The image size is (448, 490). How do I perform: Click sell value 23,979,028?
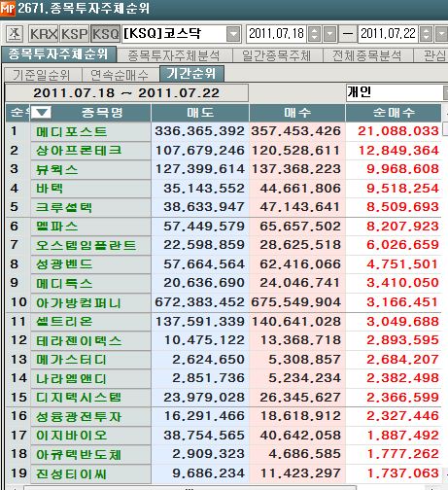click(204, 398)
